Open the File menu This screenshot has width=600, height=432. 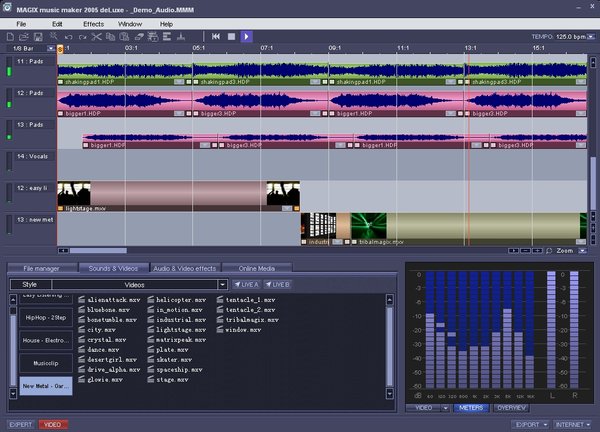coord(21,24)
